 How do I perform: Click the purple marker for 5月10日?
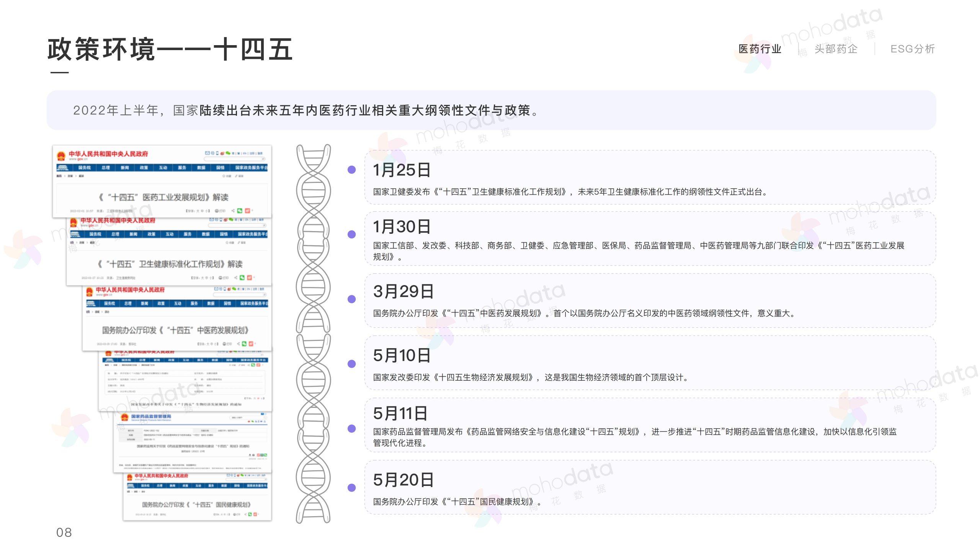[351, 364]
